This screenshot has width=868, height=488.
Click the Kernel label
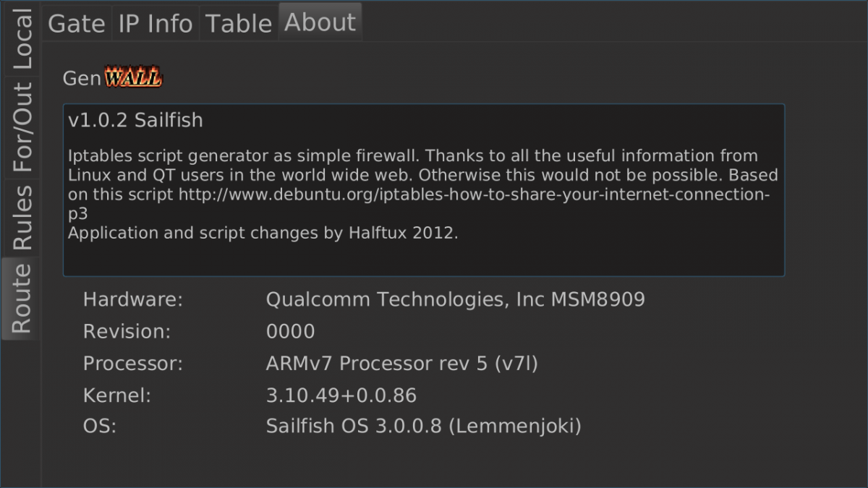[117, 395]
